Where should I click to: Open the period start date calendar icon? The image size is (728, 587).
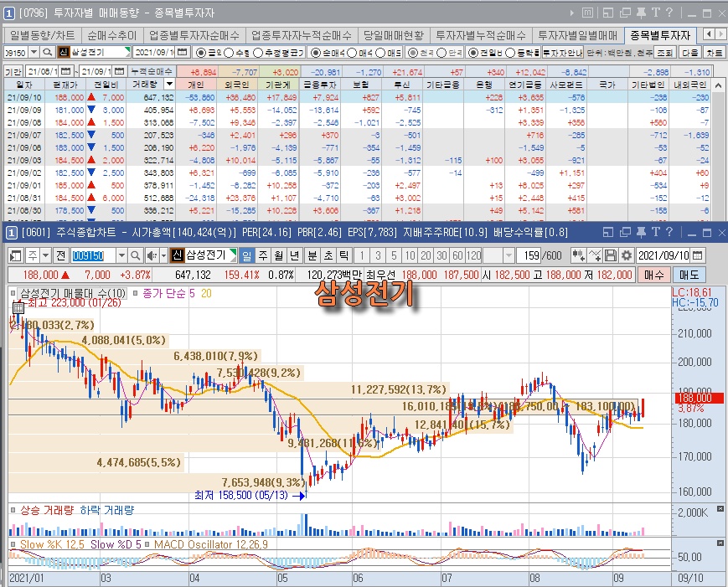(66, 71)
